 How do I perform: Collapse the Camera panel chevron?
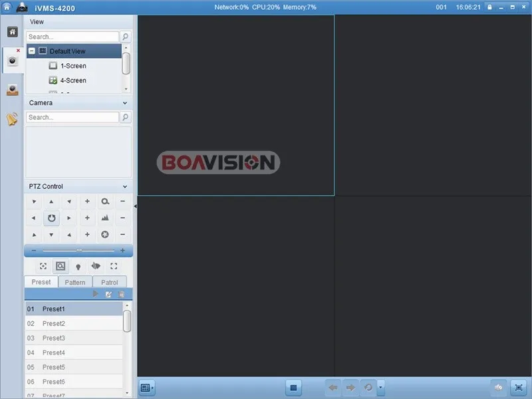[x=125, y=103]
